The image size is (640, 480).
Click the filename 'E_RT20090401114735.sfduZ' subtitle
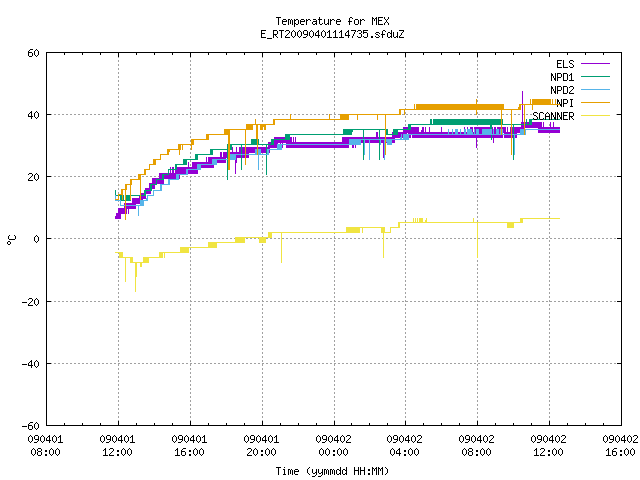332,34
